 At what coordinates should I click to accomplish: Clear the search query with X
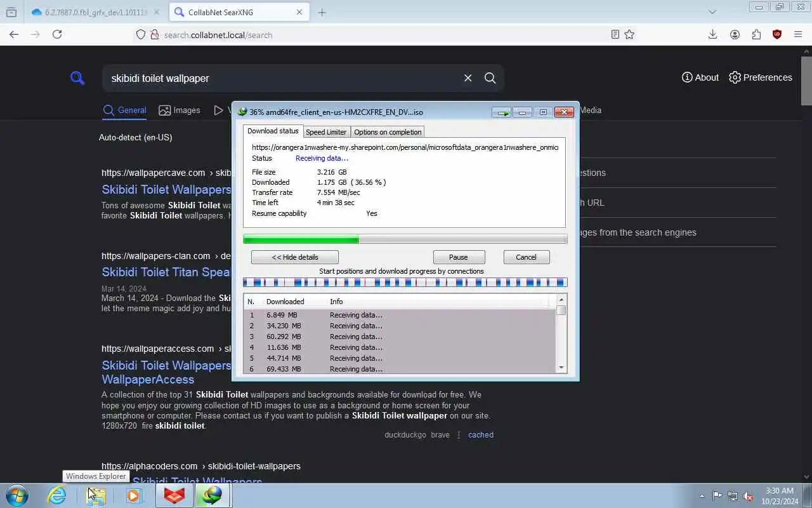click(468, 77)
